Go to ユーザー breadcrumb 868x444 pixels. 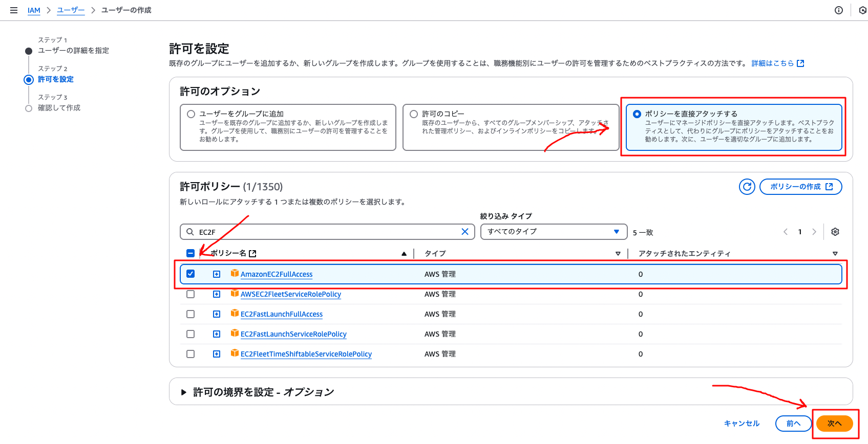point(71,10)
